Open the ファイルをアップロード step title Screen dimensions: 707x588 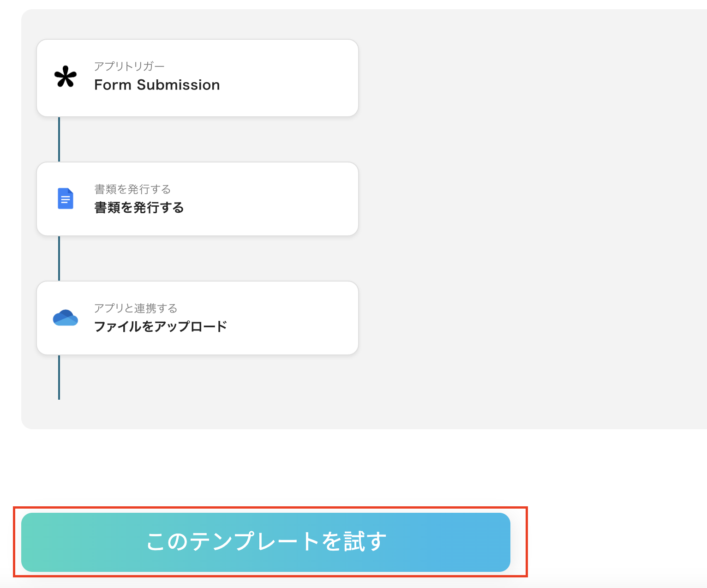click(161, 326)
